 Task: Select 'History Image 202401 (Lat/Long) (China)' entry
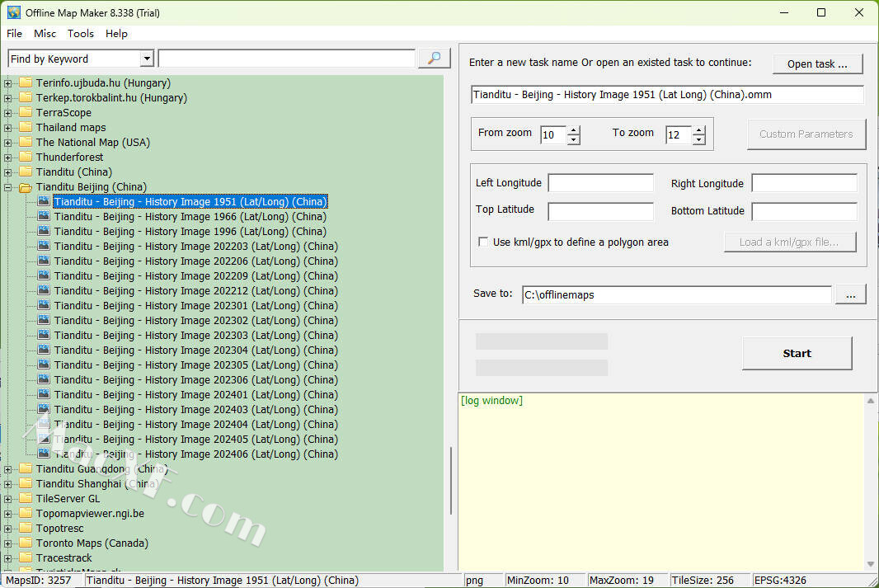click(196, 395)
